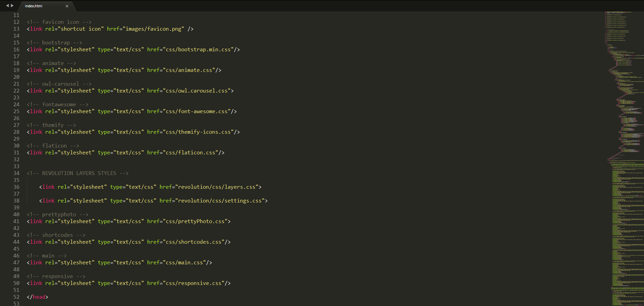Click "css/bootstrap.min.css" path
The width and height of the screenshot is (644, 306).
pos(197,49)
